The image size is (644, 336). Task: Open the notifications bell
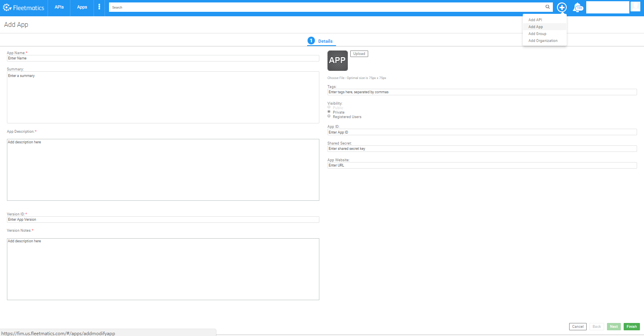pyautogui.click(x=577, y=7)
